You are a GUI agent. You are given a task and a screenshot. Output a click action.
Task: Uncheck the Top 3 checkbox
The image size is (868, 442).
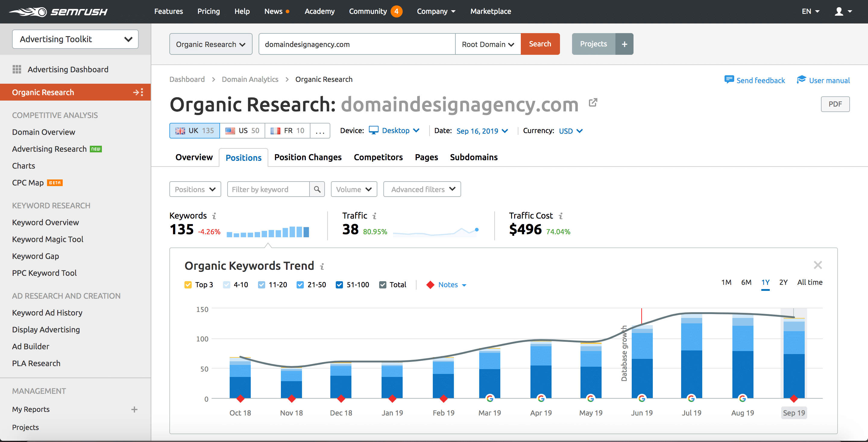pyautogui.click(x=188, y=285)
